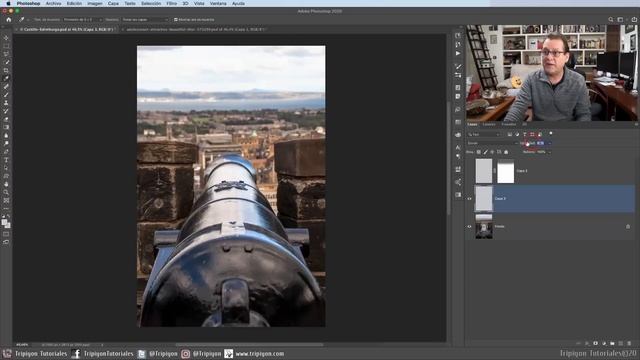Open the 'Todas las capas' sample dropdown
640x360 pixels.
pyautogui.click(x=145, y=20)
